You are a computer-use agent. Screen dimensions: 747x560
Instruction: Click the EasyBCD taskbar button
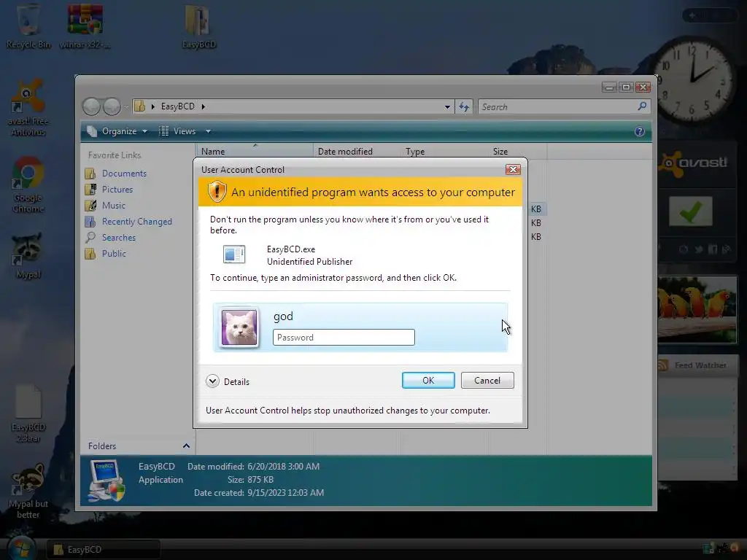pyautogui.click(x=103, y=550)
